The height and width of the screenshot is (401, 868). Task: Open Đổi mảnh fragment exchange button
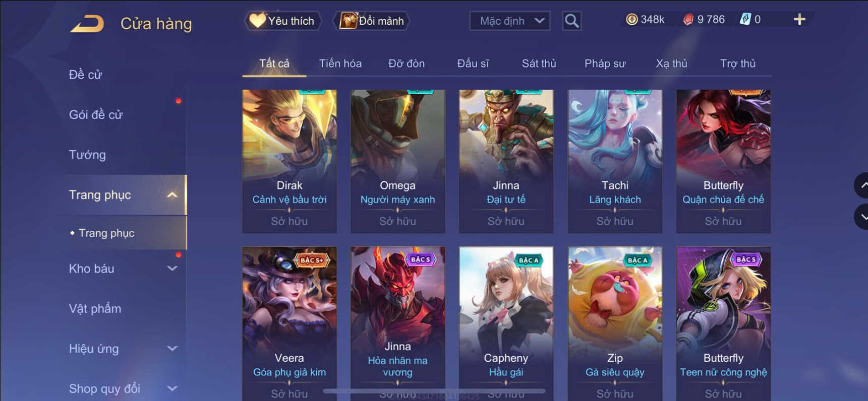(372, 21)
